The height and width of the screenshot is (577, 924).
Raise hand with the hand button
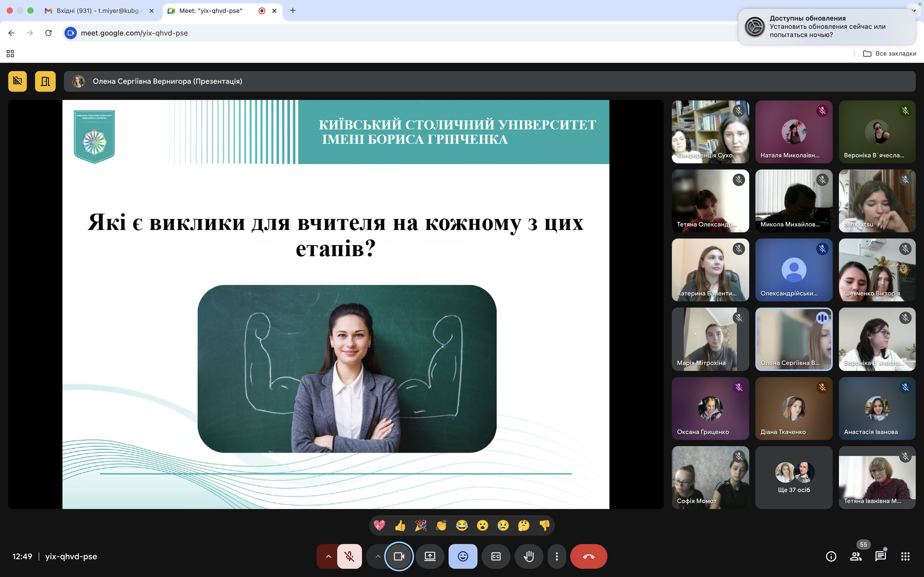(529, 556)
